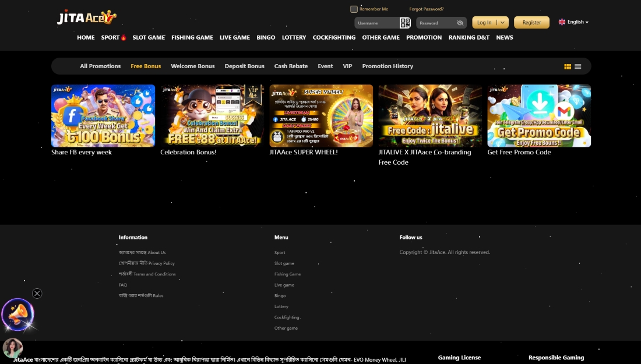
Task: Select the All Promotions tab
Action: click(100, 66)
